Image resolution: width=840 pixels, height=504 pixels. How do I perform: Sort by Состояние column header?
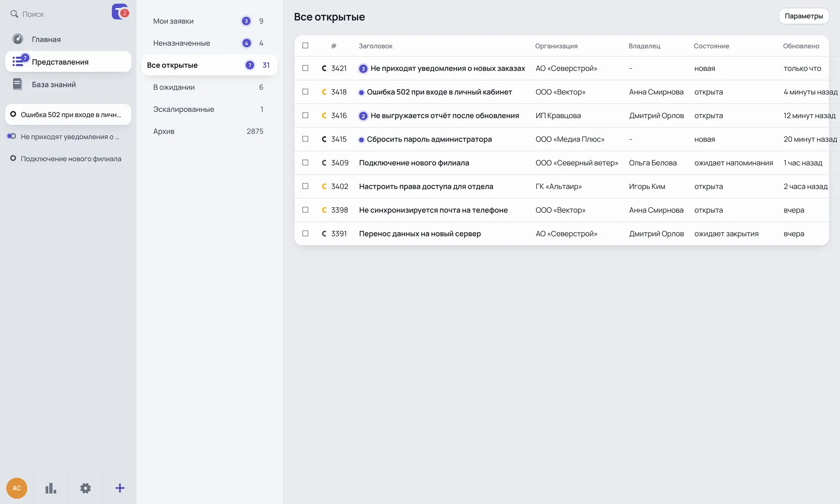(711, 46)
